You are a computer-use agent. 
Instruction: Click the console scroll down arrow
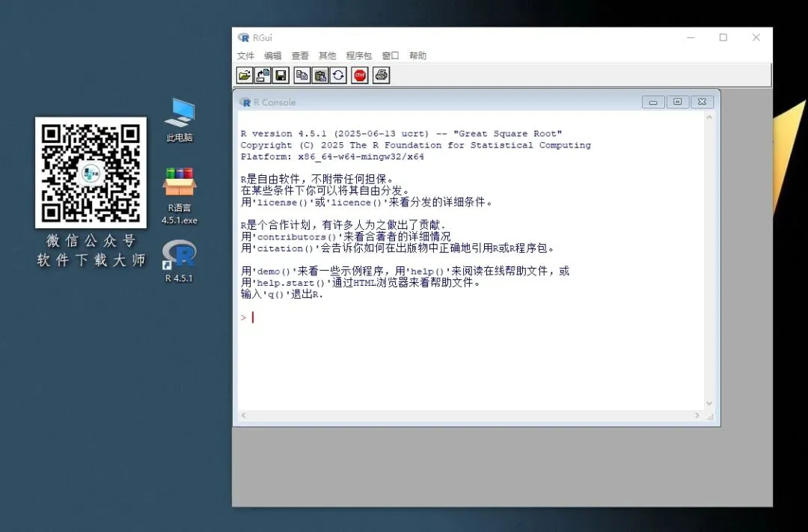[x=709, y=403]
